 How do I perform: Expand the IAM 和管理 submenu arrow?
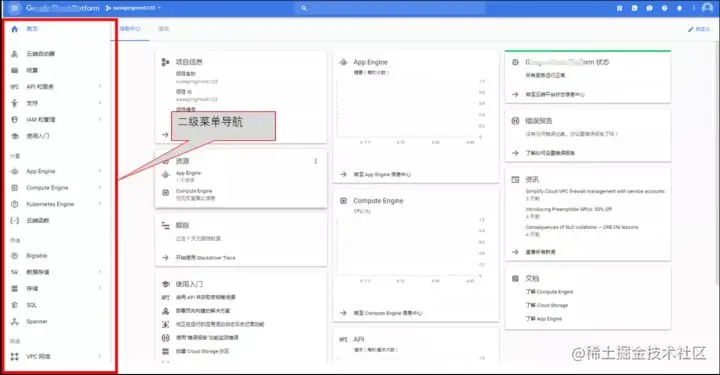coord(100,119)
